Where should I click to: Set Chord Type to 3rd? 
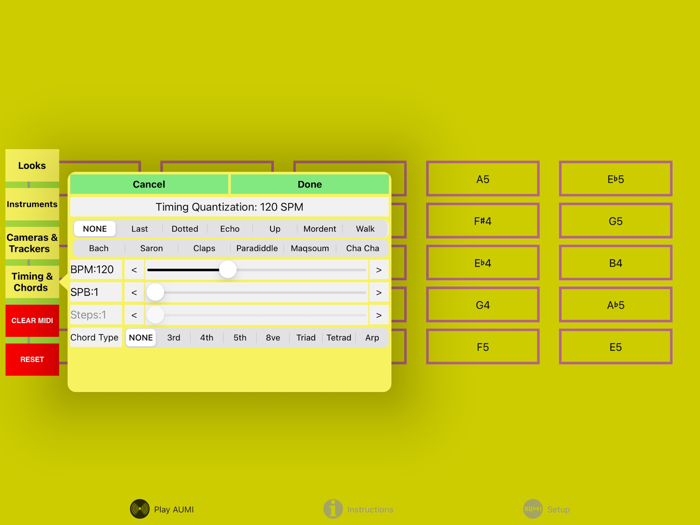click(x=174, y=338)
